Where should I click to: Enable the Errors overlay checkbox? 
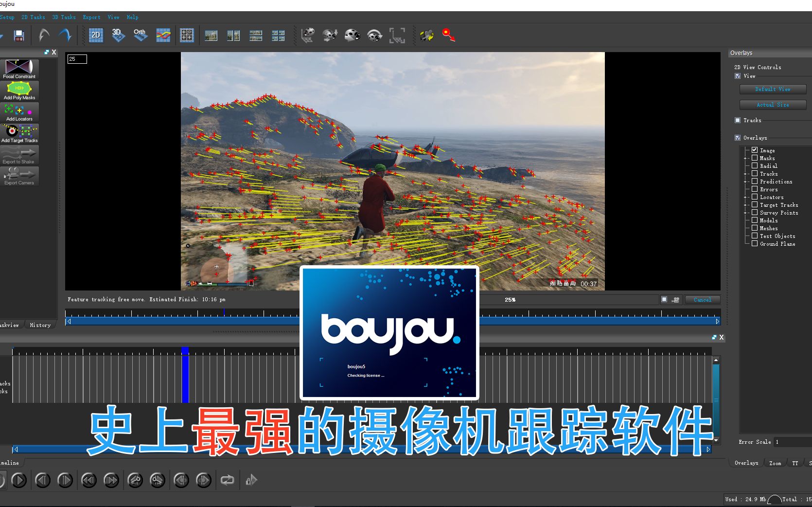point(755,189)
